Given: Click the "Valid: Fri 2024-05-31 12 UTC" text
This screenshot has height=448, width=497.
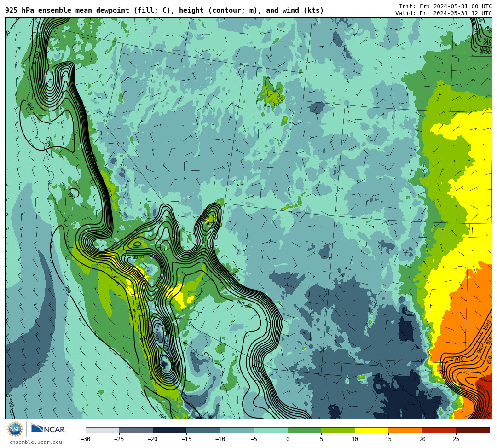Looking at the screenshot, I should [x=444, y=13].
